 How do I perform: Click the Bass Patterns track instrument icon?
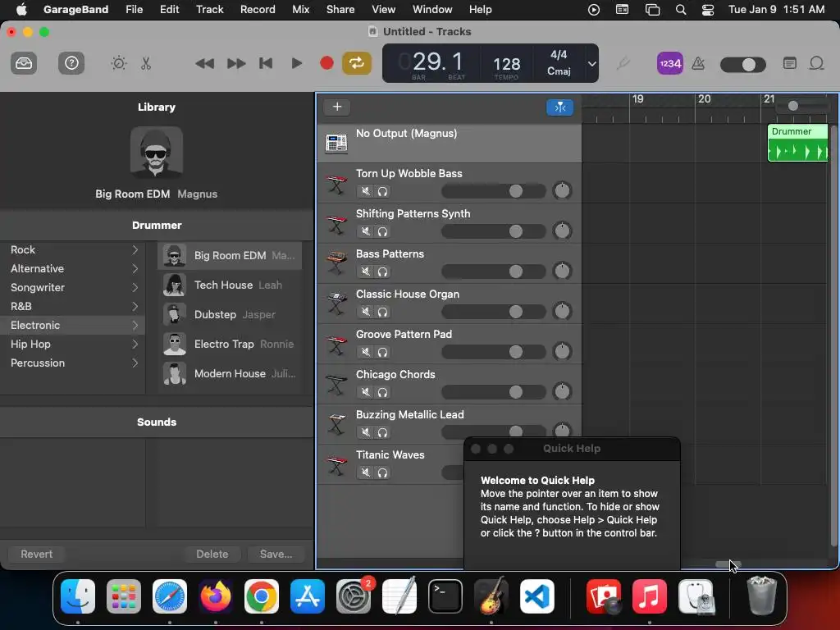(336, 263)
